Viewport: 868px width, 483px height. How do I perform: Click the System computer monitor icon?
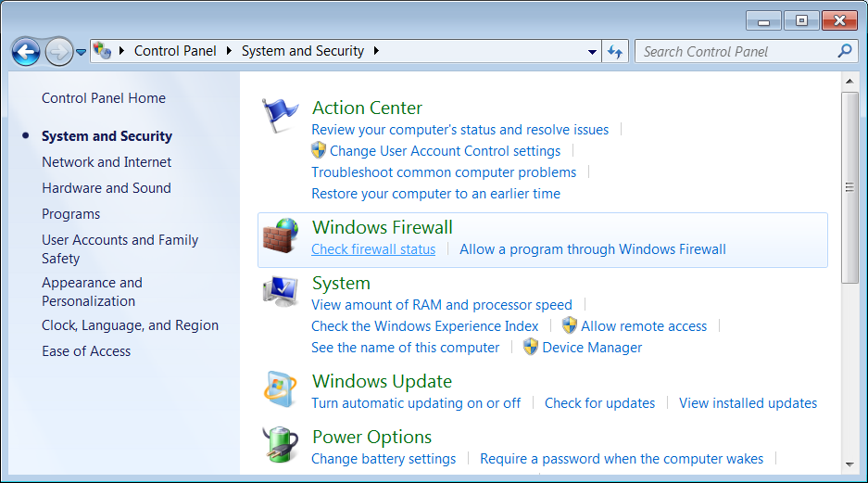tap(280, 292)
